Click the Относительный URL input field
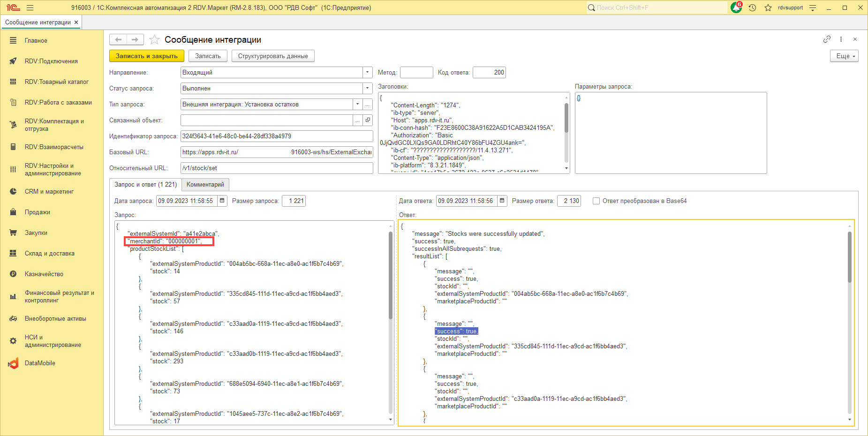Screen dimensions: 868x436 pos(277,168)
